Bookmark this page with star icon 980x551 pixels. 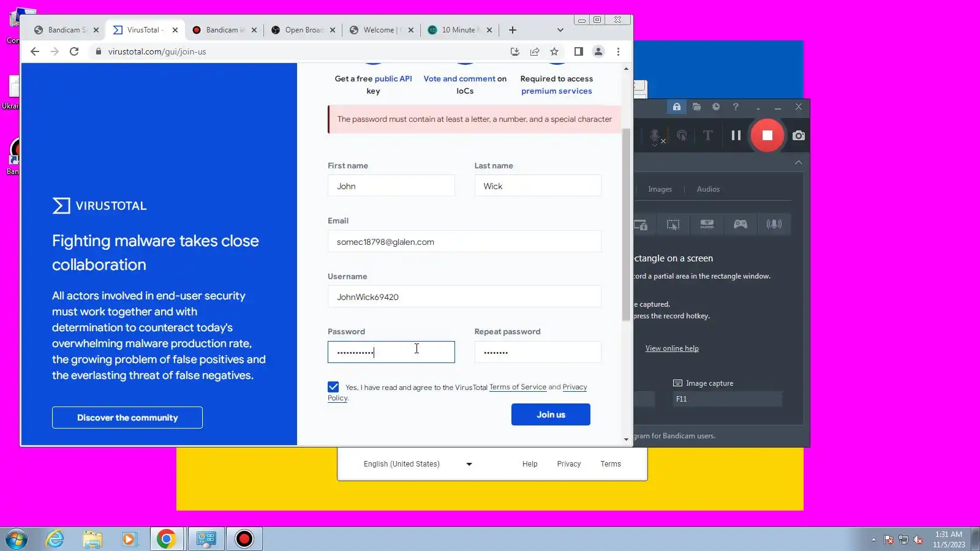click(x=554, y=51)
